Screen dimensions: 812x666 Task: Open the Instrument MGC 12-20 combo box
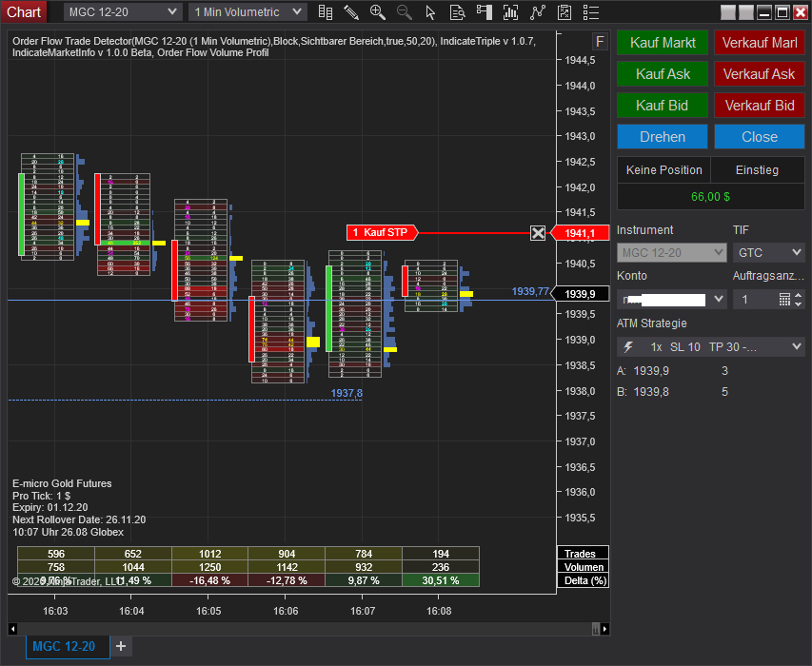(672, 252)
